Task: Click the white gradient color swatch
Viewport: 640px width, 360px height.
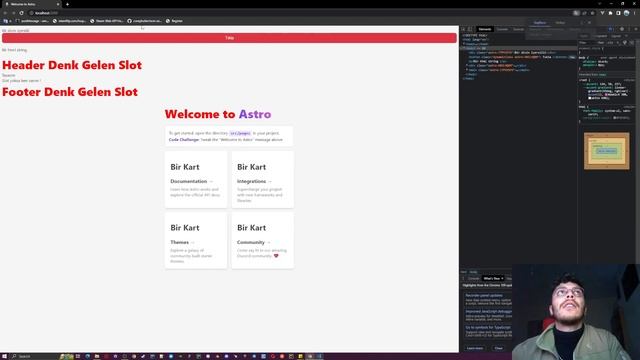Action: (x=589, y=98)
